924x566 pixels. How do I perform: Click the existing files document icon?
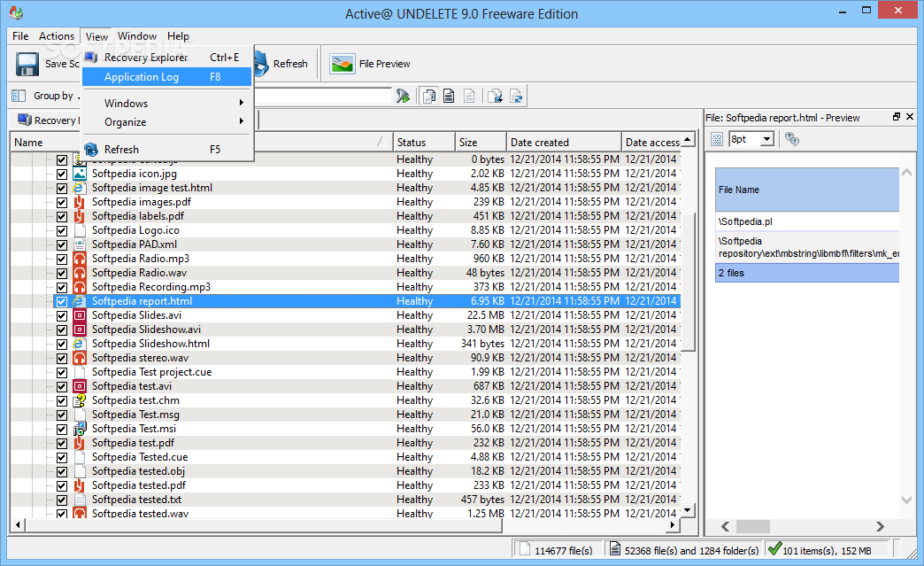coord(449,96)
